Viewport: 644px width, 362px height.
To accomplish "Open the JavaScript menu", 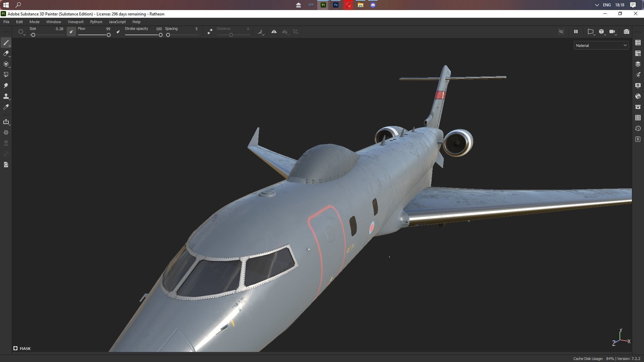I will 117,22.
